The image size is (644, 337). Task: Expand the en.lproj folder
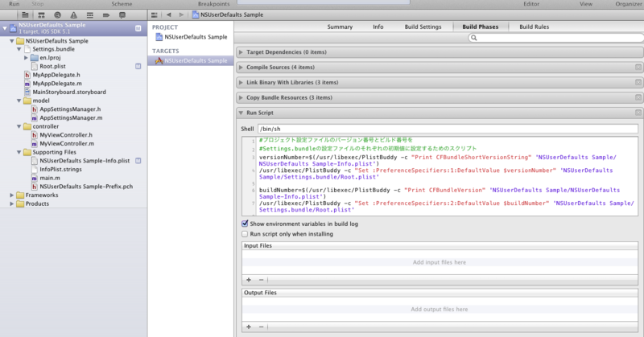(x=26, y=58)
